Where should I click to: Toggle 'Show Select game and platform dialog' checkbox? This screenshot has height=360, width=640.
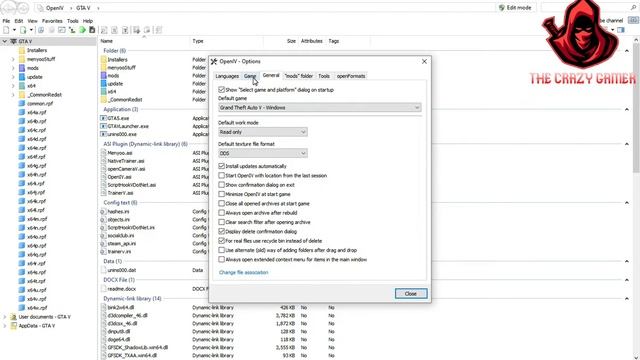tap(222, 89)
